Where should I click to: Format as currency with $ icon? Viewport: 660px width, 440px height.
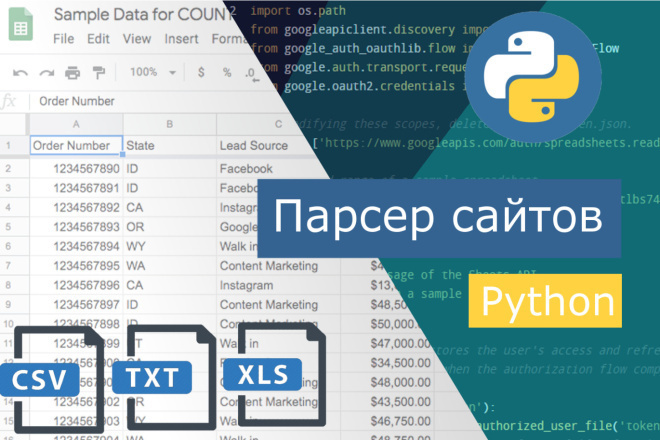[201, 72]
